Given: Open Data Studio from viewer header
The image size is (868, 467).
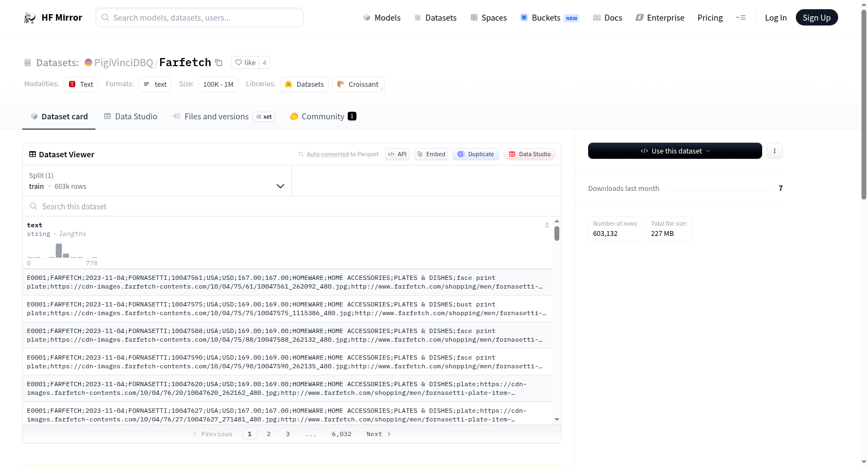Looking at the screenshot, I should click(x=529, y=154).
